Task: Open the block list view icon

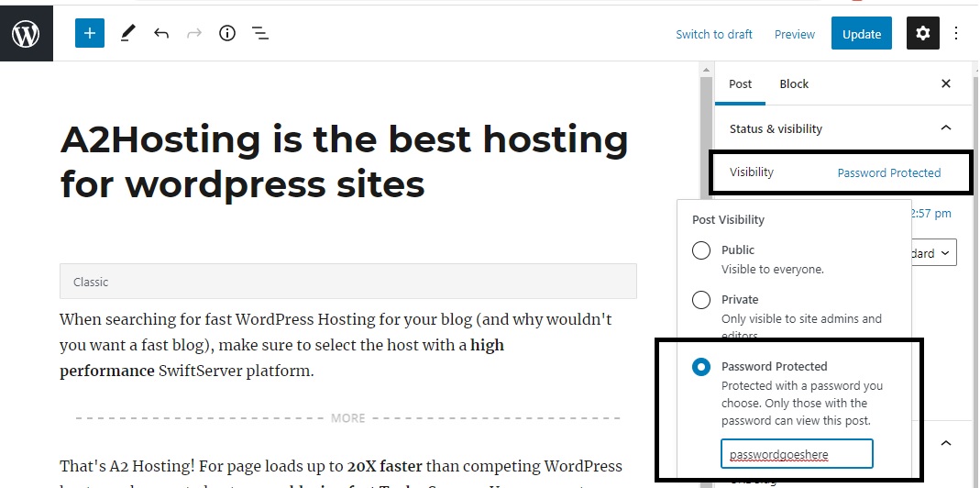Action: (x=260, y=33)
